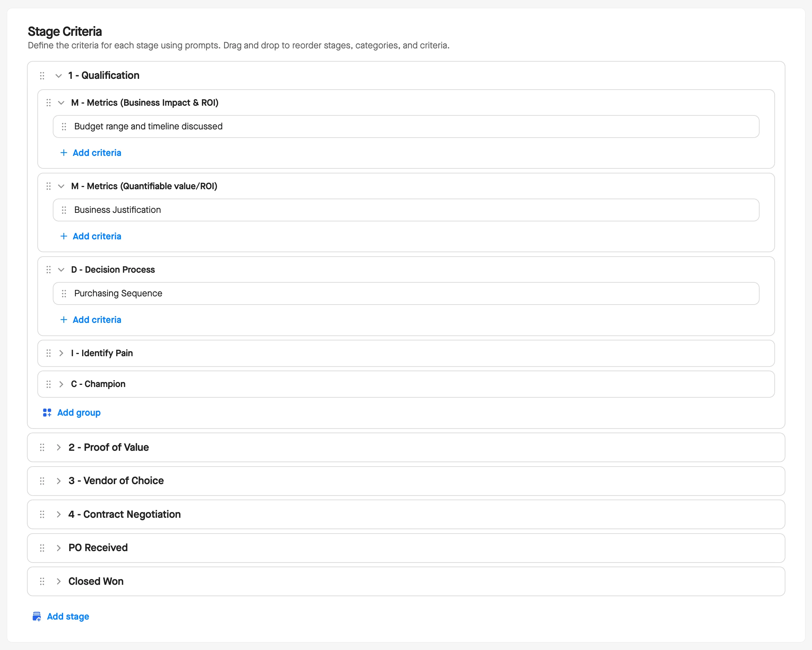Expand the Closed Won stage
812x650 pixels.
pos(58,582)
